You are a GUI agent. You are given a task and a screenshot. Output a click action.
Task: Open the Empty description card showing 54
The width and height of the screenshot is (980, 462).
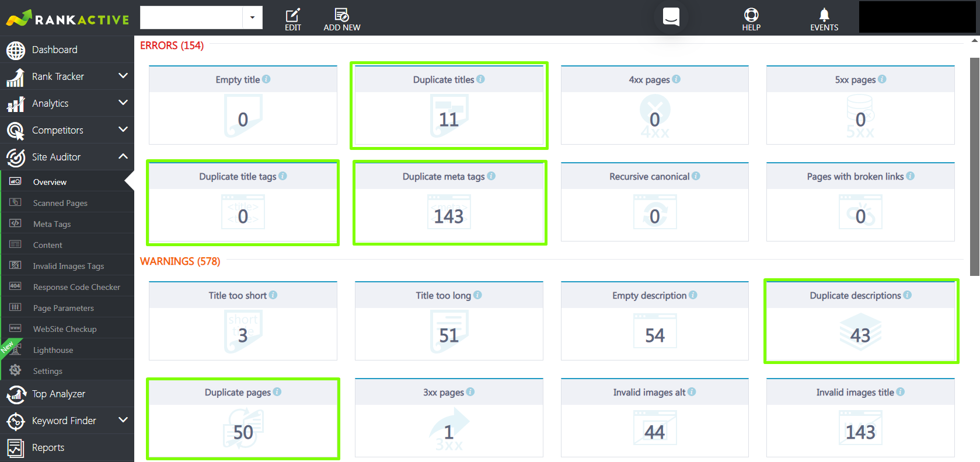pos(655,321)
